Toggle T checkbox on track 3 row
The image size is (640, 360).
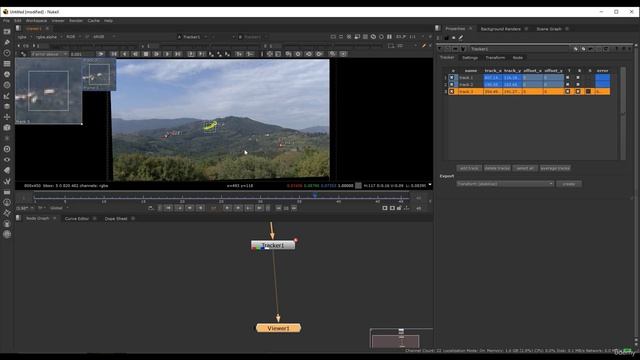coord(567,91)
